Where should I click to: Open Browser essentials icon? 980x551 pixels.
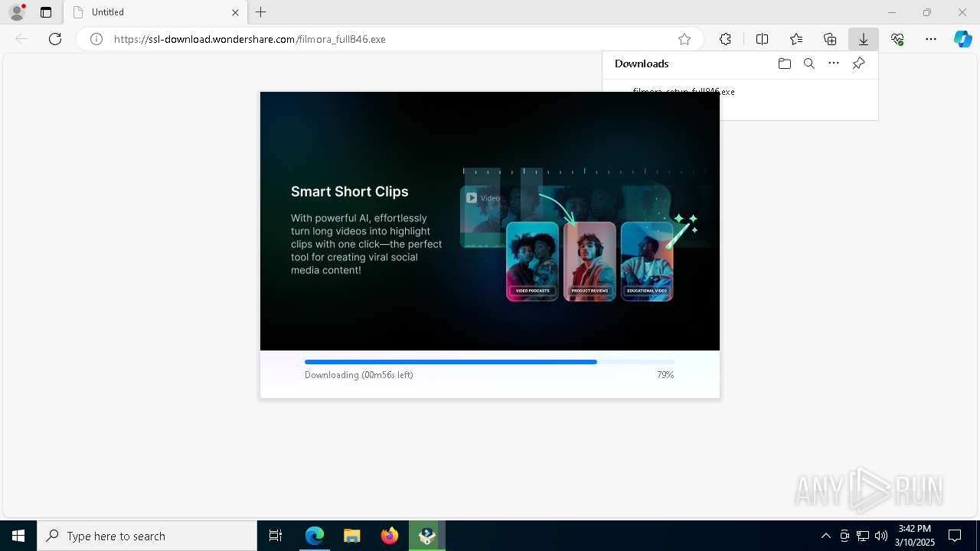pyautogui.click(x=897, y=39)
